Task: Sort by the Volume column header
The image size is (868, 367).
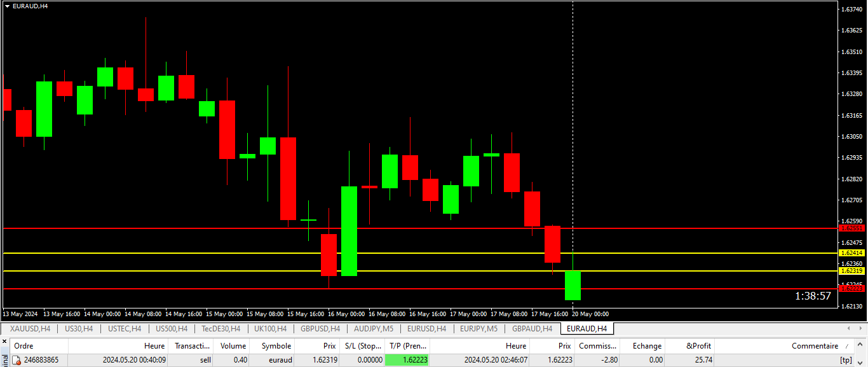Action: (232, 346)
